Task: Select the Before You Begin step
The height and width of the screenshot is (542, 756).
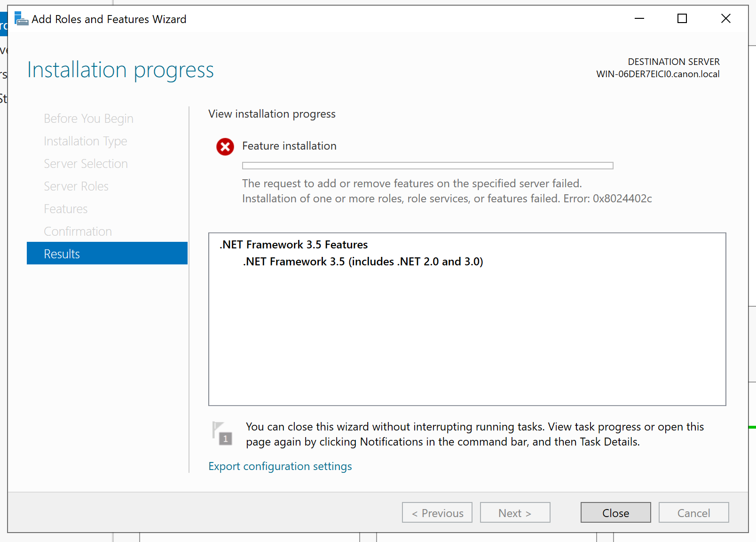Action: tap(88, 119)
